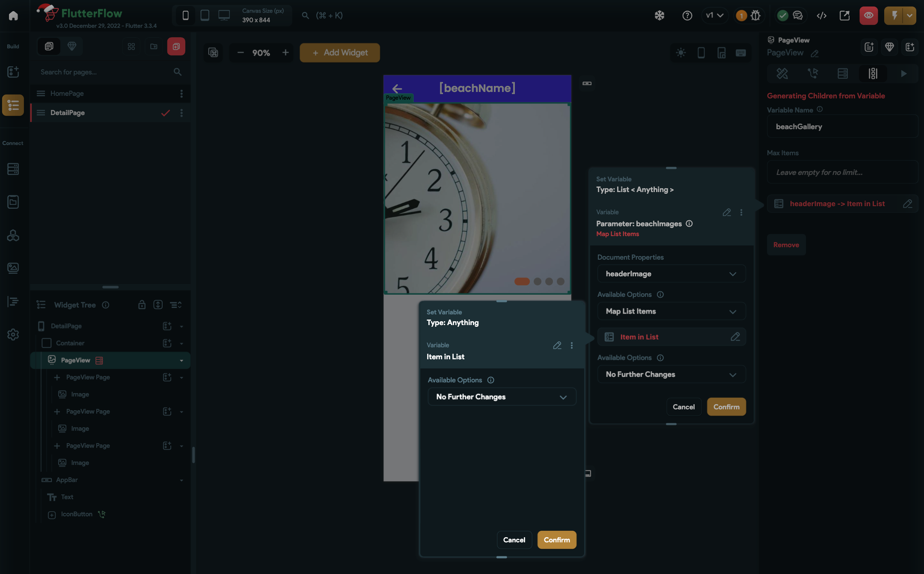Click the Max Items input field
The image size is (924, 574).
[x=842, y=172]
